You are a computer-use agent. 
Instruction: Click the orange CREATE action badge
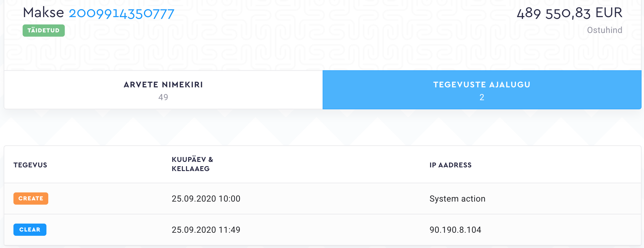(31, 199)
